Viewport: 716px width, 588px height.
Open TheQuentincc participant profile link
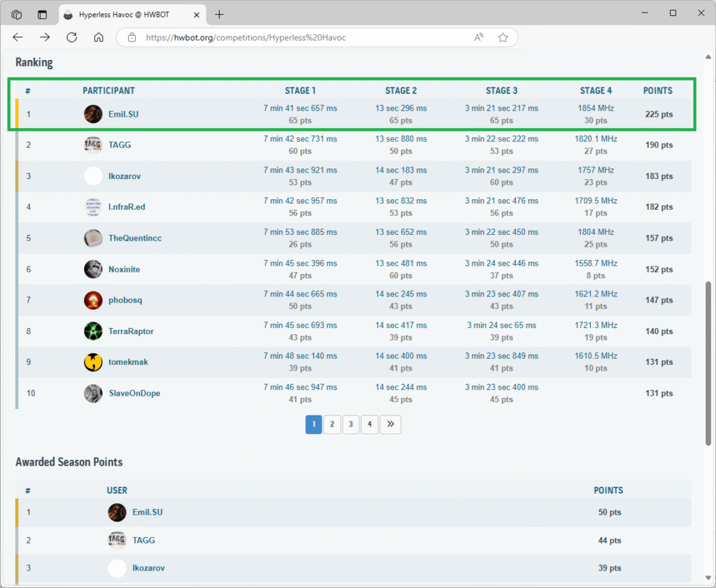135,238
